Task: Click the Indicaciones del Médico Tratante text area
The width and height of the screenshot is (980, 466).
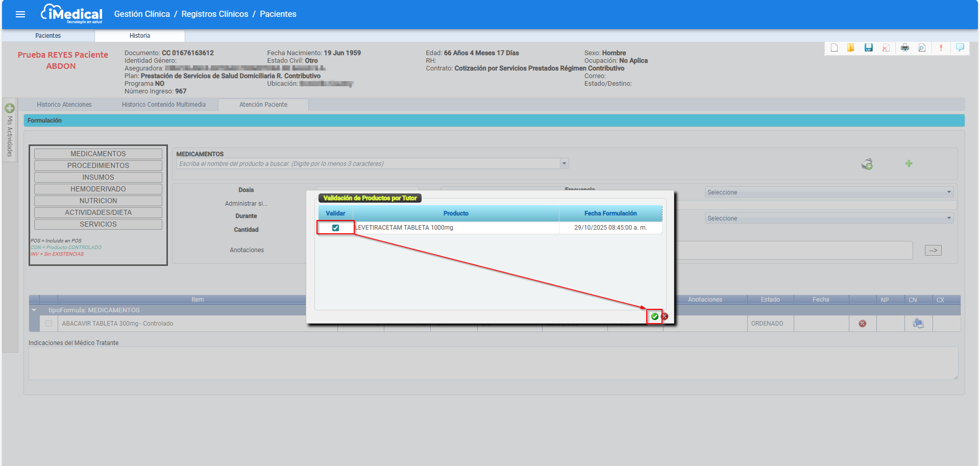Action: tap(493, 363)
